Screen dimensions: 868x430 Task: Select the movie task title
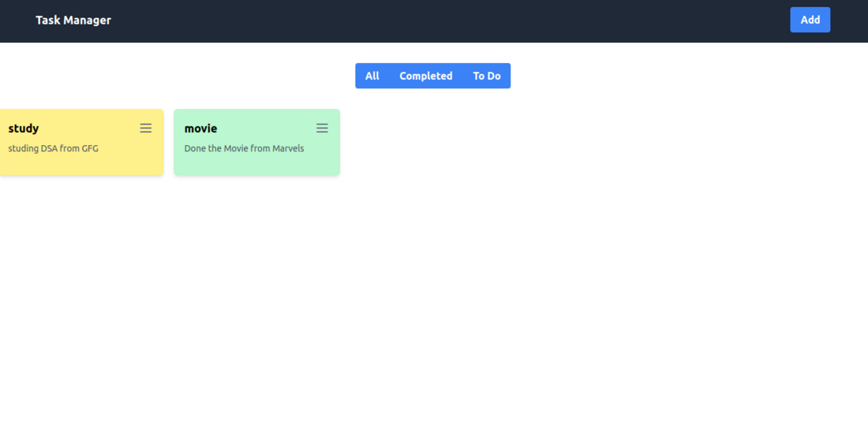(200, 129)
